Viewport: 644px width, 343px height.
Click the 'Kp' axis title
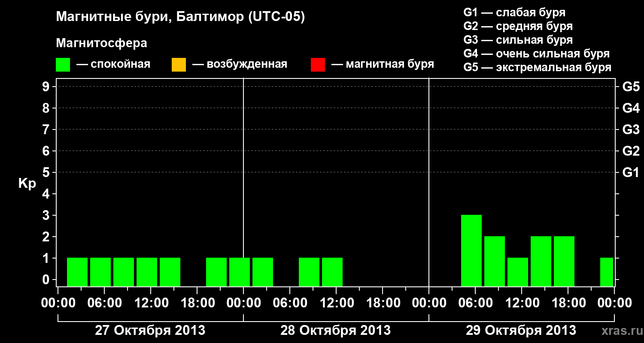[x=27, y=184]
